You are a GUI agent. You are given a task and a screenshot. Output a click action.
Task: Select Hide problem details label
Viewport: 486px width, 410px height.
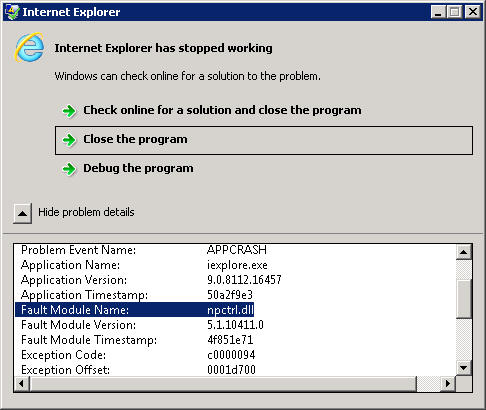coord(86,212)
